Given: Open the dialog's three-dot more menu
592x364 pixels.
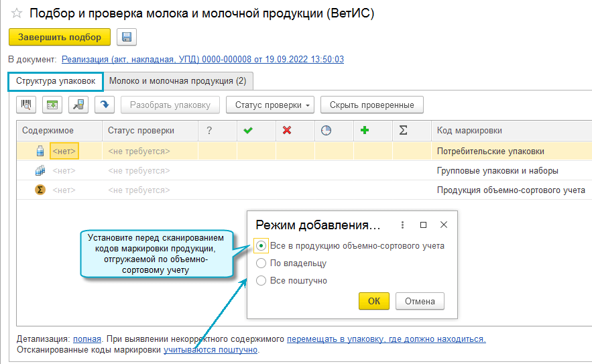Looking at the screenshot, I should tap(402, 225).
